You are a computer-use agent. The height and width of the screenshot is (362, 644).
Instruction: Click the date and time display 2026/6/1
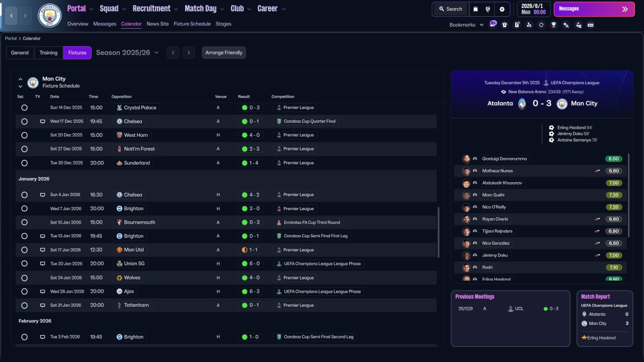pyautogui.click(x=533, y=9)
